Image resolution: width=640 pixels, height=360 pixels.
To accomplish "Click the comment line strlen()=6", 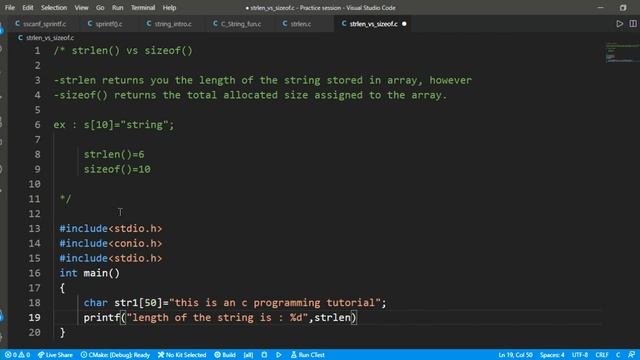I will (114, 155).
